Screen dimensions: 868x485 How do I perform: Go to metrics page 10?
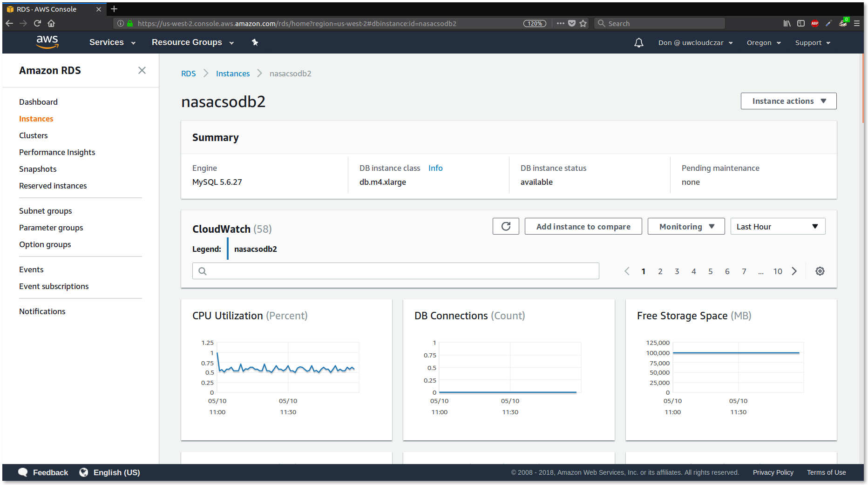[x=778, y=271]
